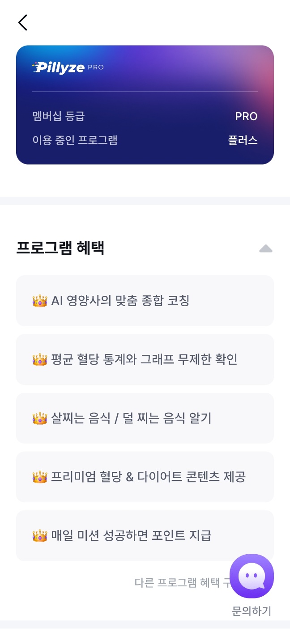This screenshot has width=290, height=644.
Task: Tap crown icon beside AI 영양사의 맞춤 종합 코칭
Action: pyautogui.click(x=40, y=301)
